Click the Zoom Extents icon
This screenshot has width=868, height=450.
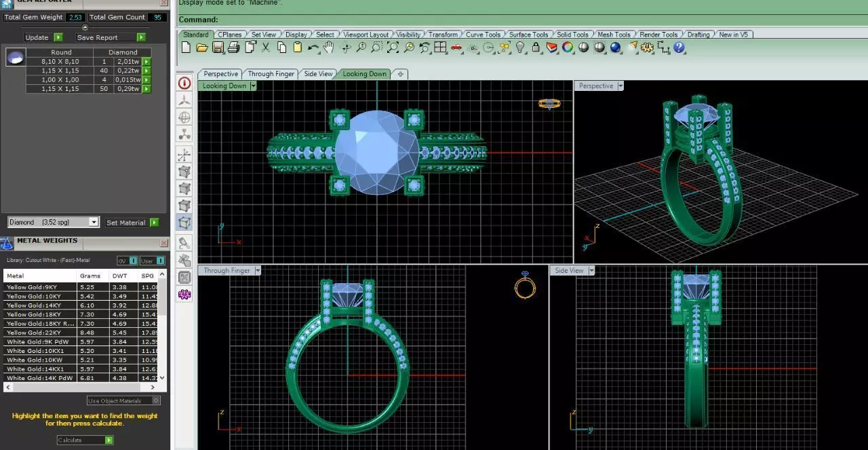(393, 48)
